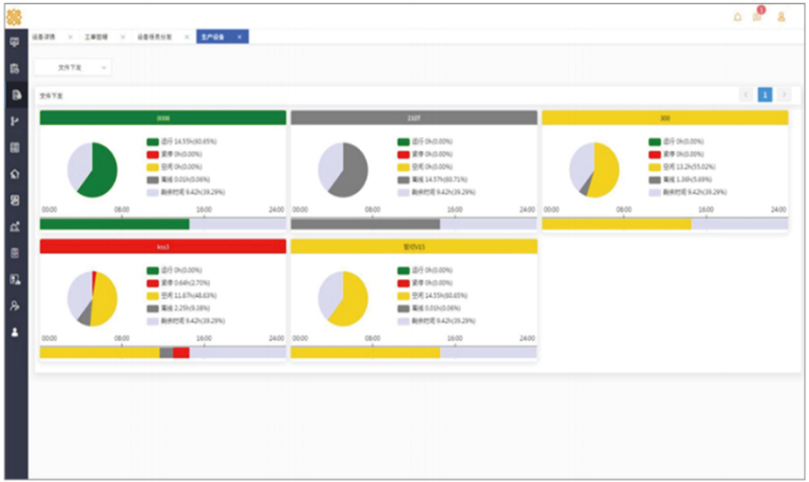Open the table grid sidebar icon
The image size is (809, 482).
click(15, 148)
